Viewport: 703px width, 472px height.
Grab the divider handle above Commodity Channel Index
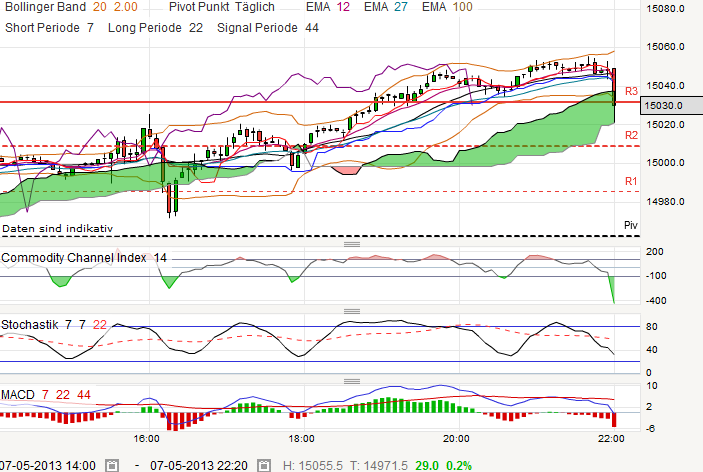(352, 244)
